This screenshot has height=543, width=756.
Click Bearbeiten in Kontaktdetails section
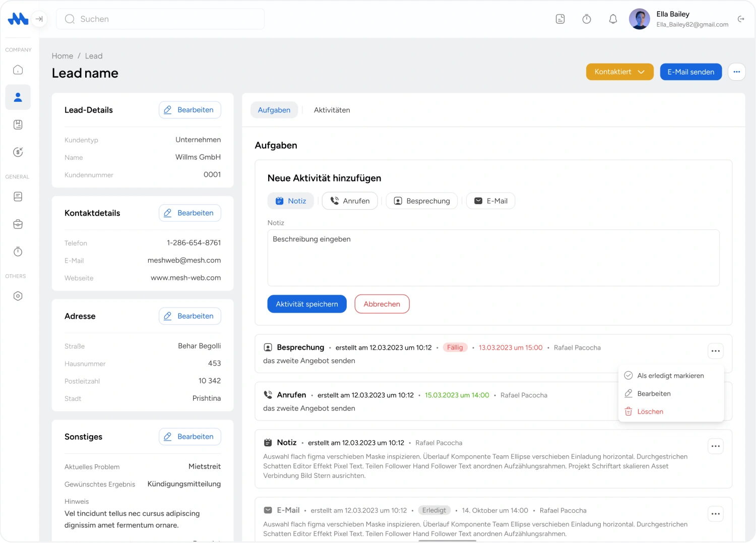(190, 213)
